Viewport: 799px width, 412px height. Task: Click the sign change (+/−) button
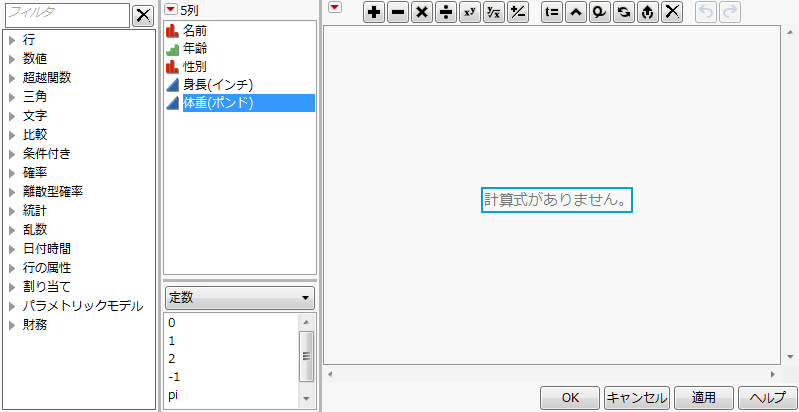point(518,13)
